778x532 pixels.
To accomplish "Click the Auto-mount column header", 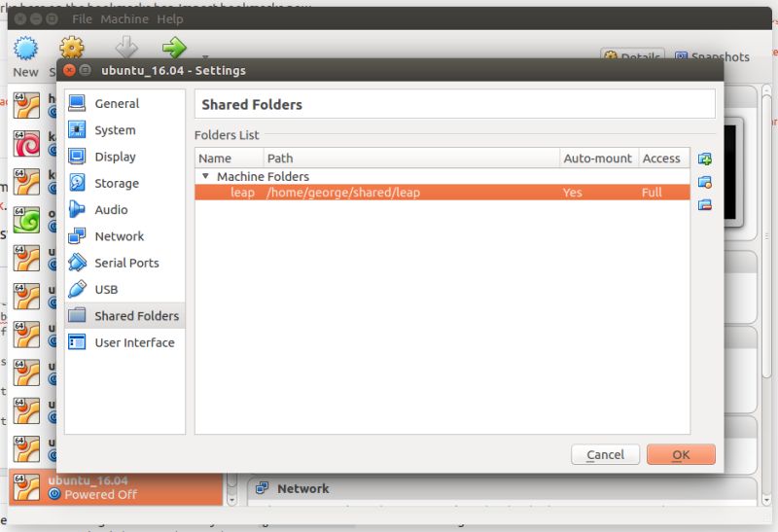I will pos(599,159).
